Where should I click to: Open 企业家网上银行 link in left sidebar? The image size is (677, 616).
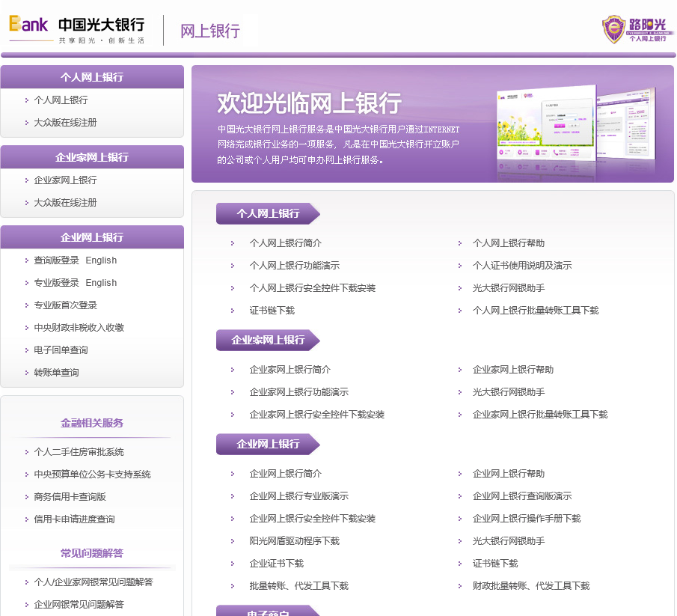[65, 180]
